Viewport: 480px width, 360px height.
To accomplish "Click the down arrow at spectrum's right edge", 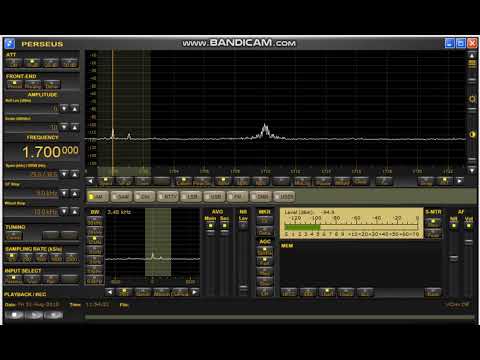I will pyautogui.click(x=472, y=170).
